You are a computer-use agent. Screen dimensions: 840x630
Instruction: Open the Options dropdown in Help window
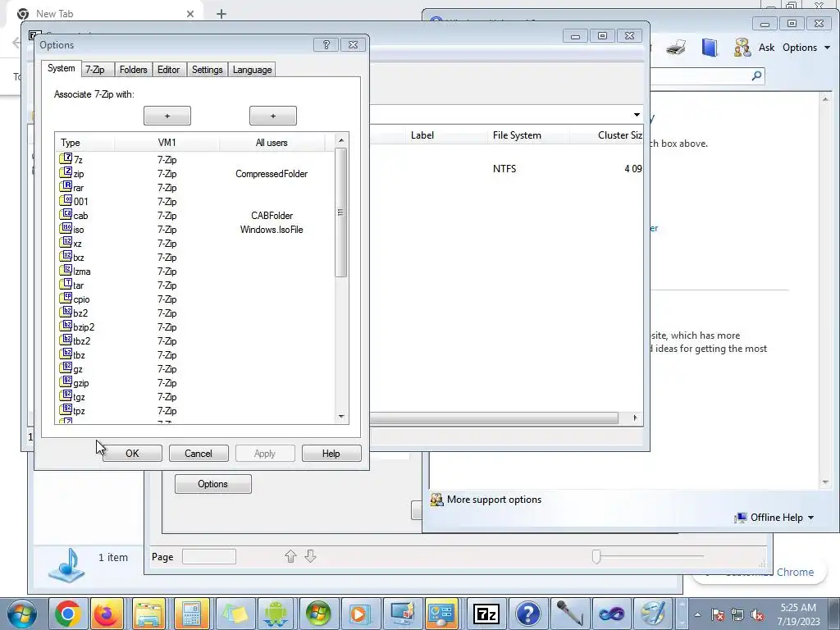point(806,47)
